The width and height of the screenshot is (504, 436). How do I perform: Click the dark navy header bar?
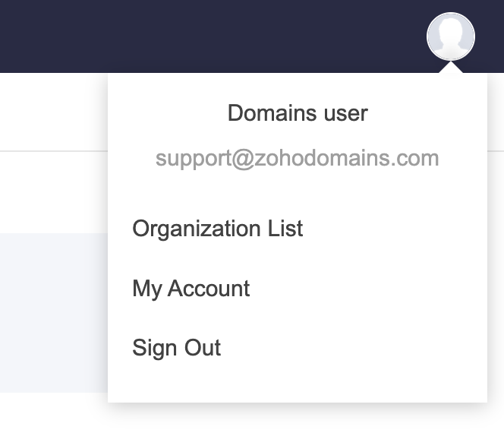213,36
